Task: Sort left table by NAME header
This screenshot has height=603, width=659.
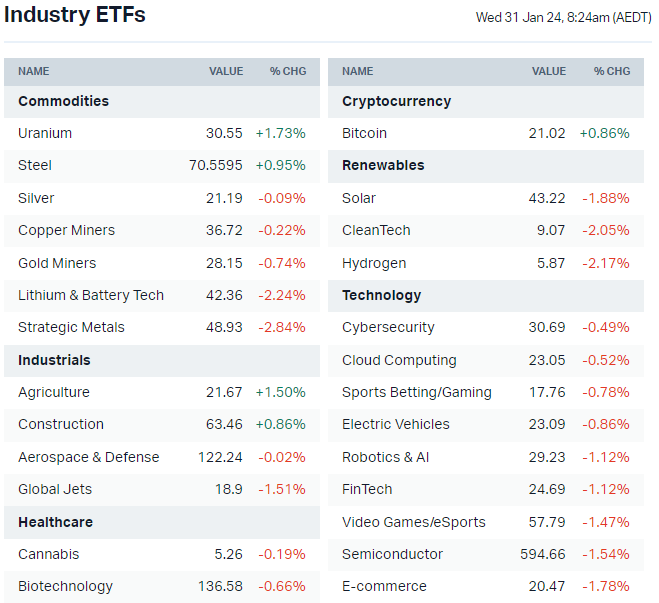Action: (33, 71)
